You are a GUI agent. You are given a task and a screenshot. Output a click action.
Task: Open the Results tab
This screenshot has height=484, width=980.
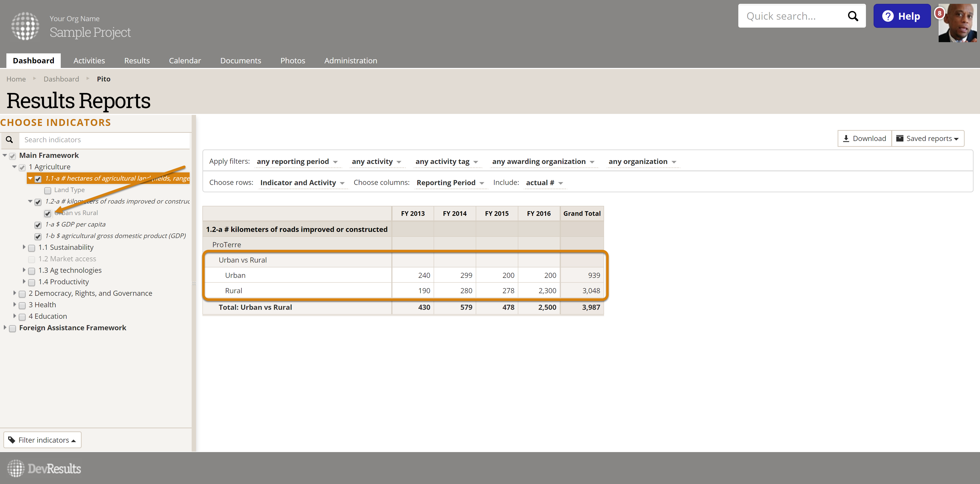click(x=137, y=61)
